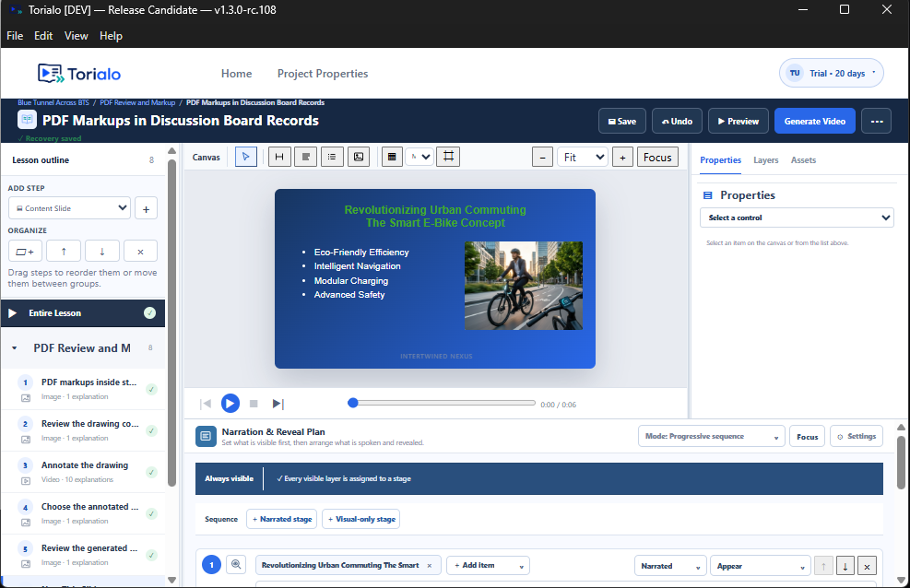Add a new step with the plus button
Viewport: 910px width, 588px height.
click(x=147, y=209)
